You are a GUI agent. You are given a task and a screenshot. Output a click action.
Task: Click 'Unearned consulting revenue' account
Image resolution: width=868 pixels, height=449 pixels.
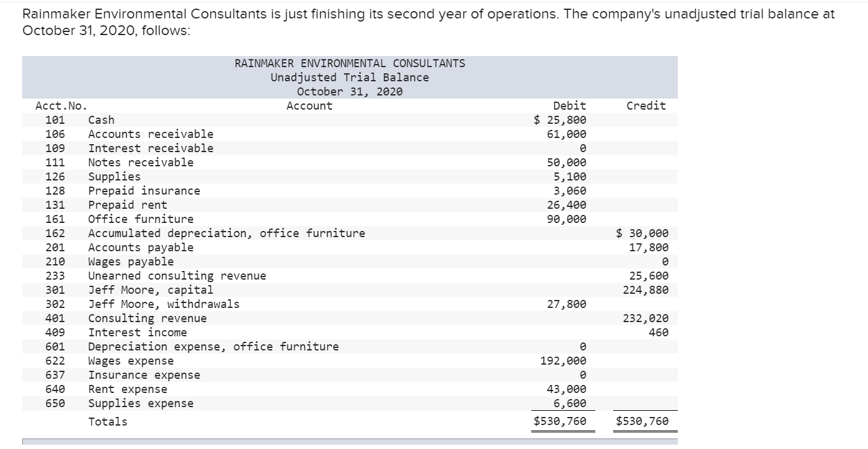point(177,275)
